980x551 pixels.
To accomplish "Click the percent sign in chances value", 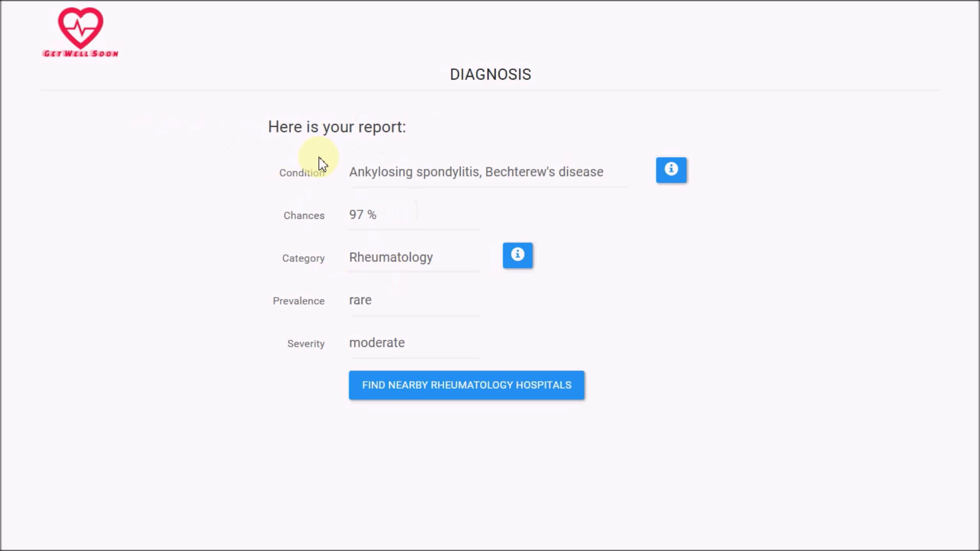I will 372,215.
